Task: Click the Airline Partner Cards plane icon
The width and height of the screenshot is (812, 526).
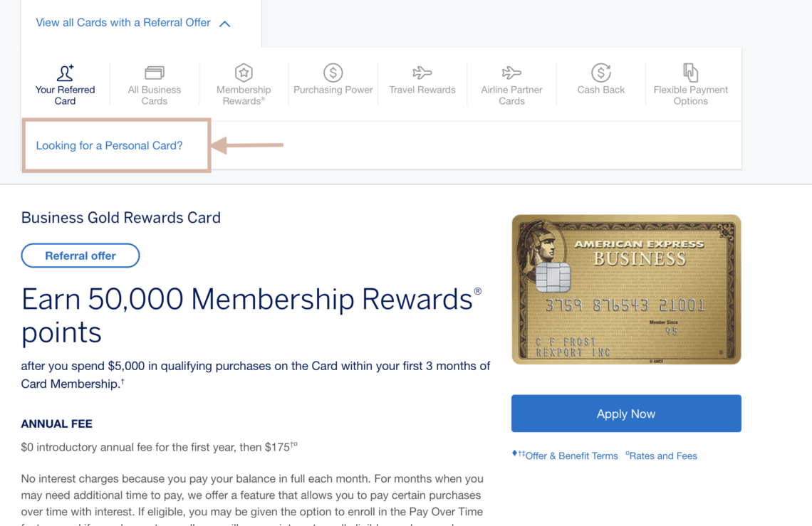Action: tap(511, 73)
